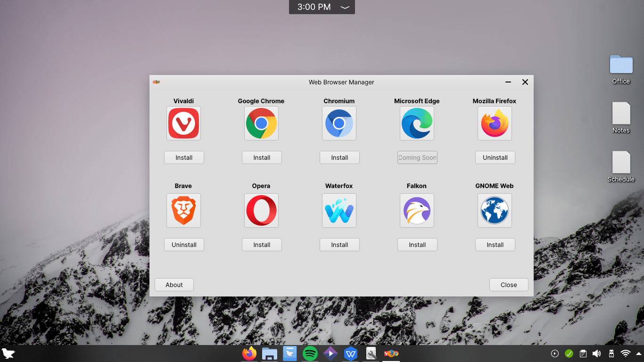Click the Falkon heading text
Screen dimensions: 644x362
coord(417,186)
